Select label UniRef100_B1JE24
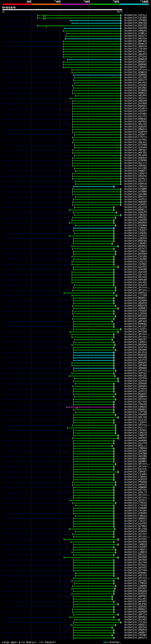This screenshot has width=151, height=644. [x=135, y=353]
